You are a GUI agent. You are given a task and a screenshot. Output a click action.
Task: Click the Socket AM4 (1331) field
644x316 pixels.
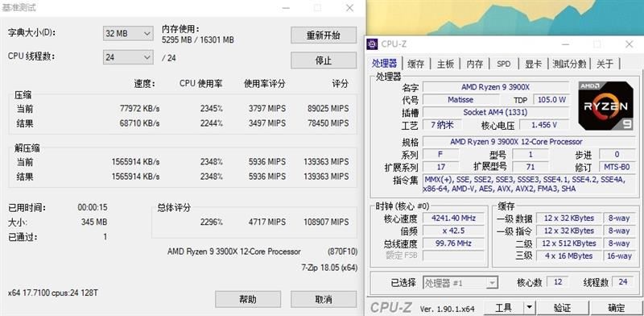pos(496,112)
